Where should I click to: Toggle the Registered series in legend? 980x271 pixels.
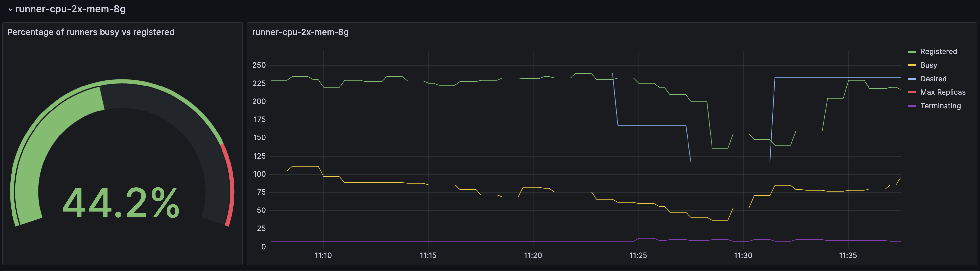939,51
